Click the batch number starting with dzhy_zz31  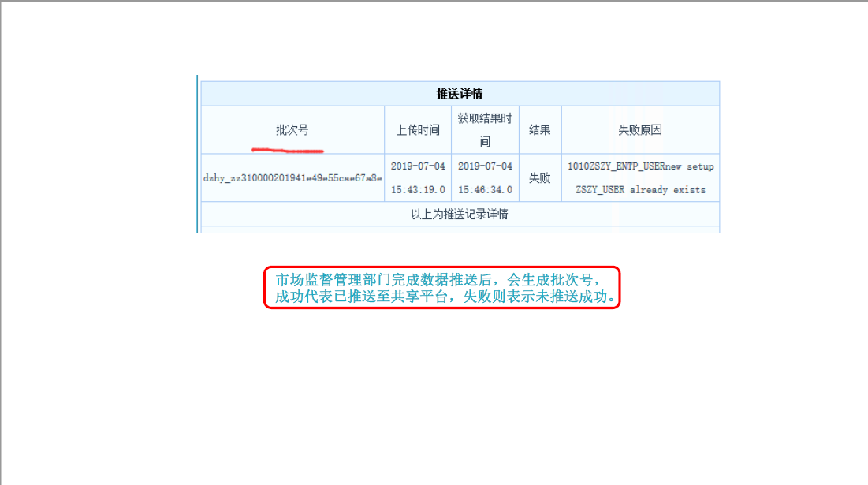pos(292,178)
